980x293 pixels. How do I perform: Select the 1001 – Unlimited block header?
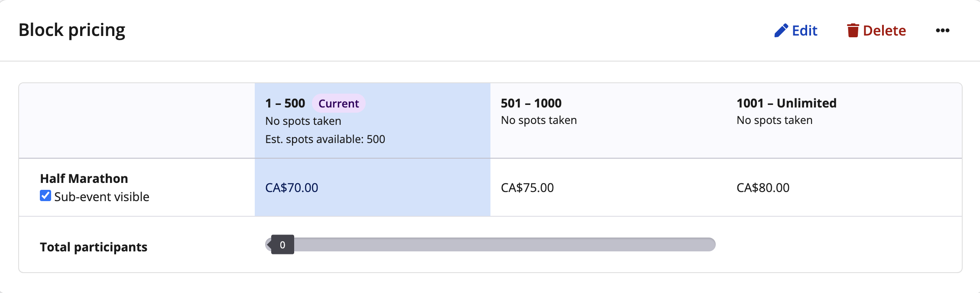786,103
